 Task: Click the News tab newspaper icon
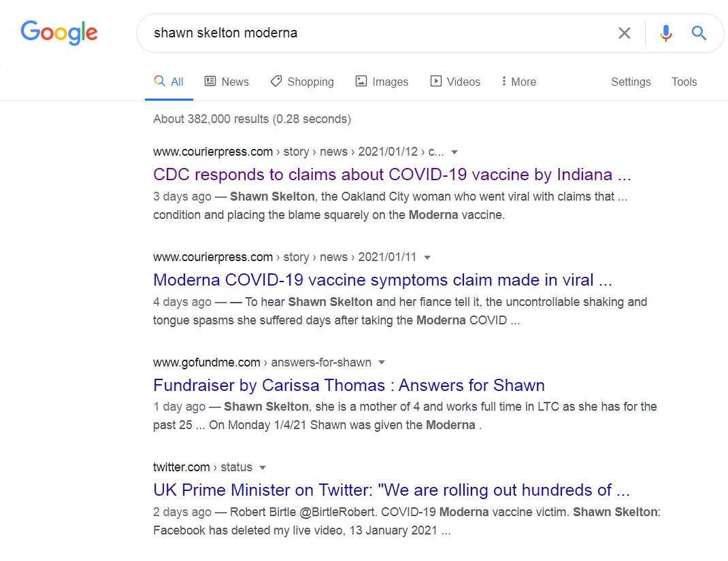pyautogui.click(x=210, y=81)
